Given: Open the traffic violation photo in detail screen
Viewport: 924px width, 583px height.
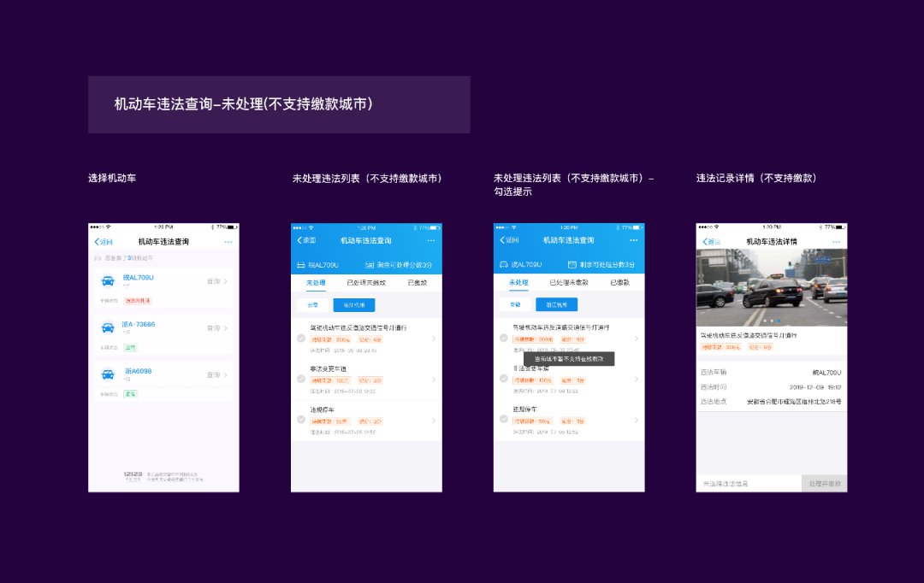Looking at the screenshot, I should (x=772, y=287).
